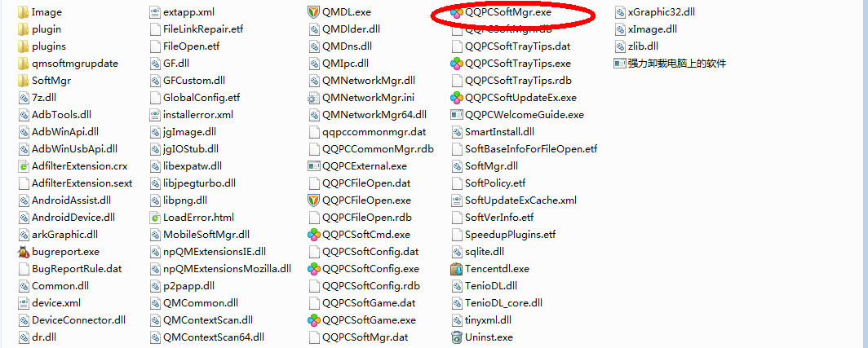Select the Chinese-named uninstall software shortcut
Image resolution: width=868 pixels, height=348 pixels.
point(670,63)
